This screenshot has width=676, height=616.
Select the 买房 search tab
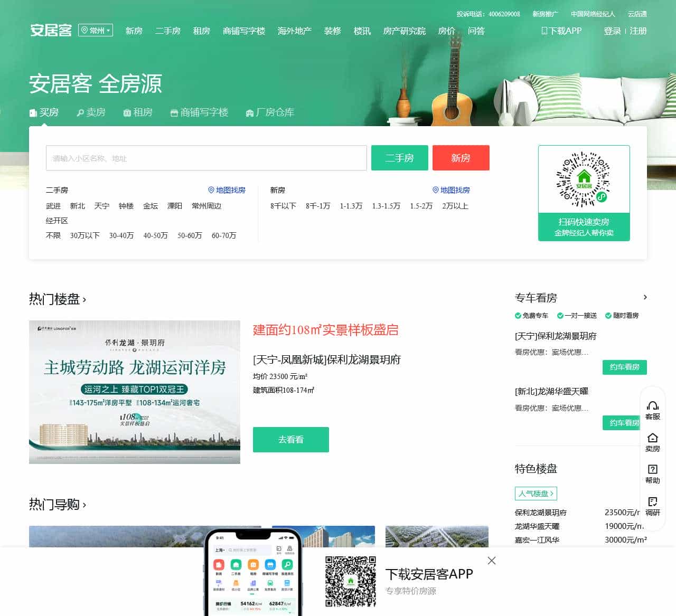(44, 112)
